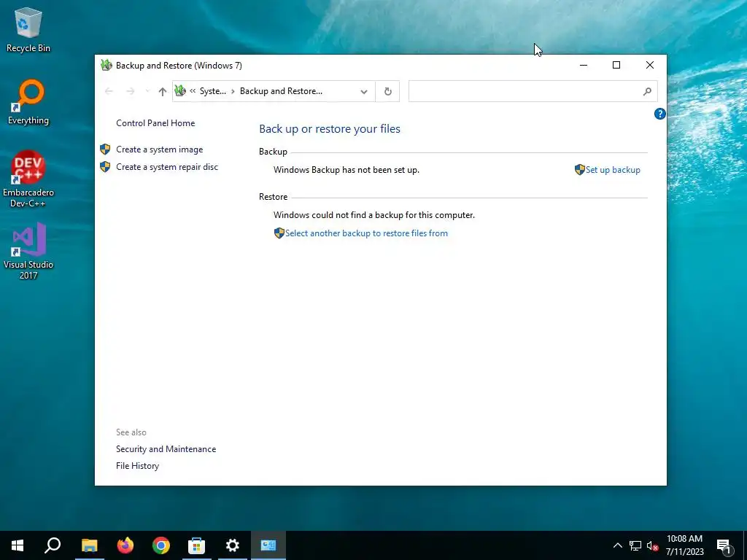Launch Google Chrome from the taskbar
This screenshot has width=747, height=560.
point(161,545)
